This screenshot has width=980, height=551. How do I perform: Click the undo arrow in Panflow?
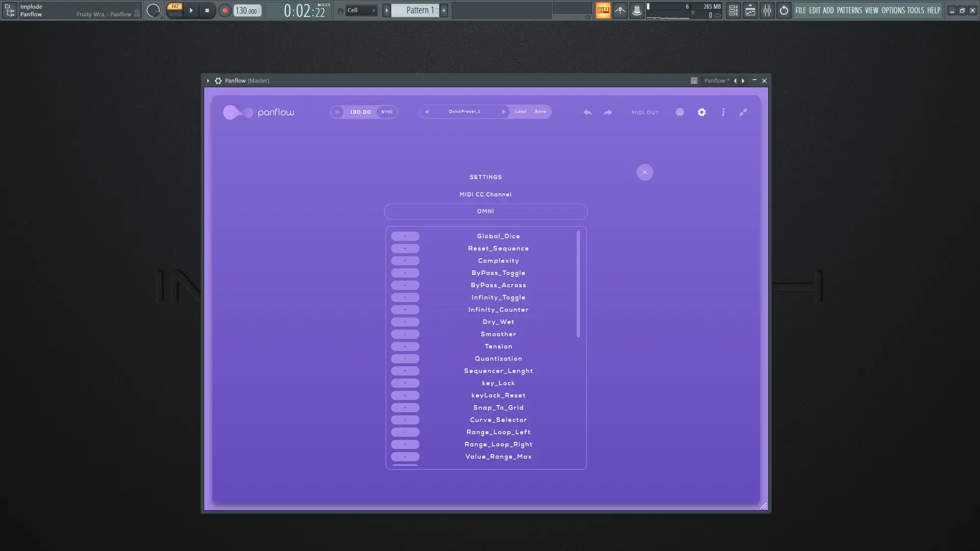click(x=587, y=112)
